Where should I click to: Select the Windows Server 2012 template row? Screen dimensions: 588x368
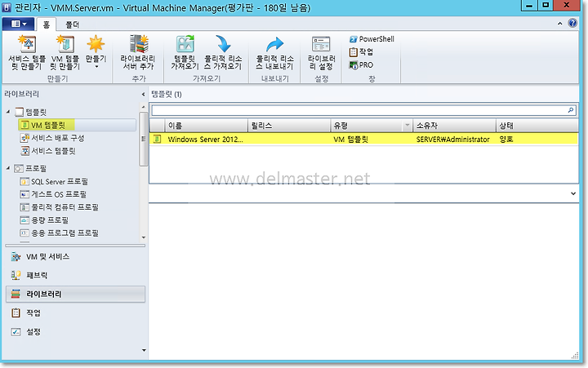363,139
